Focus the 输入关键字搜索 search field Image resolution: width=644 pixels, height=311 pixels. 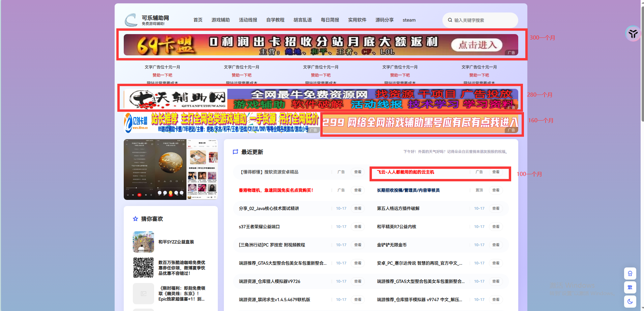coord(480,20)
